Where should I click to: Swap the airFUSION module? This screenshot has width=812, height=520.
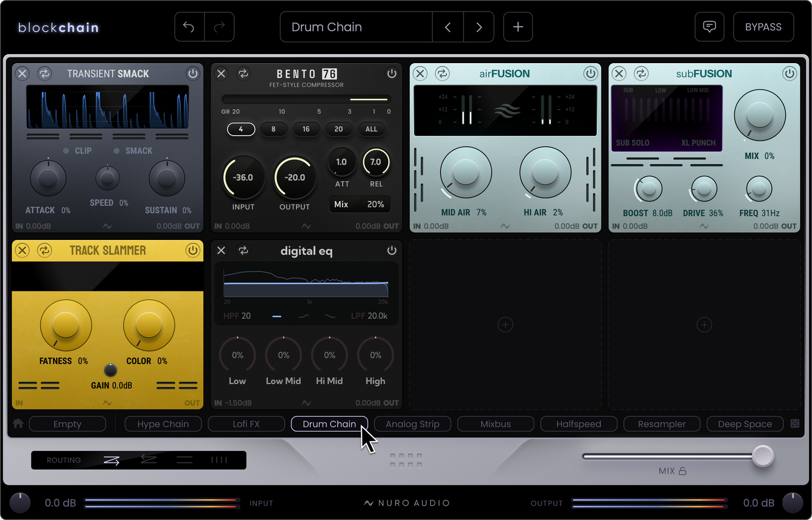442,74
